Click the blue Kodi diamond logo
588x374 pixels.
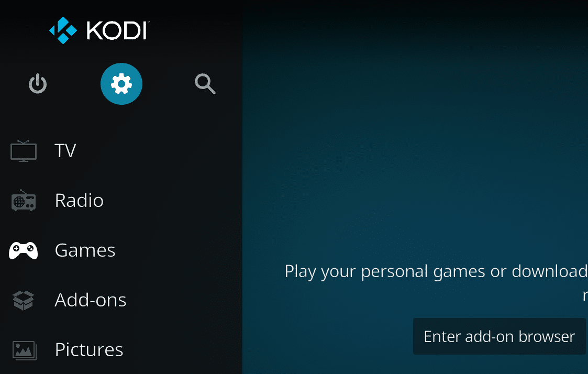[x=63, y=30]
